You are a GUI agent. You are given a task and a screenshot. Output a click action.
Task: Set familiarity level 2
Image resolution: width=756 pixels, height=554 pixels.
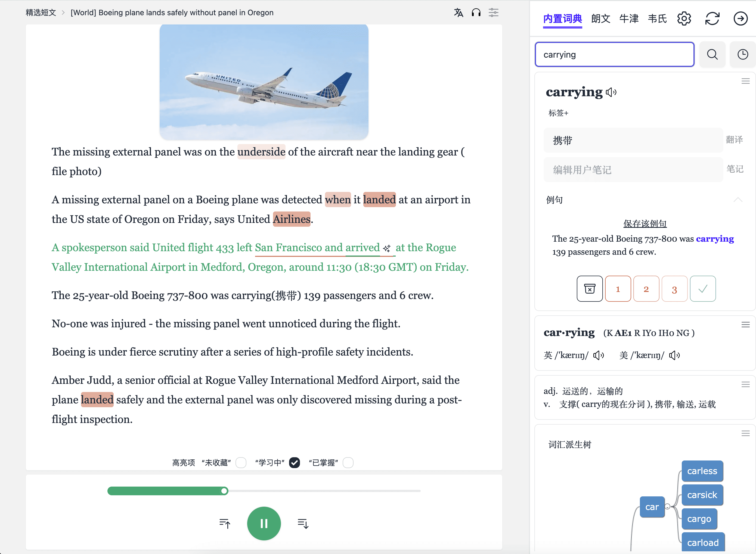[646, 289]
